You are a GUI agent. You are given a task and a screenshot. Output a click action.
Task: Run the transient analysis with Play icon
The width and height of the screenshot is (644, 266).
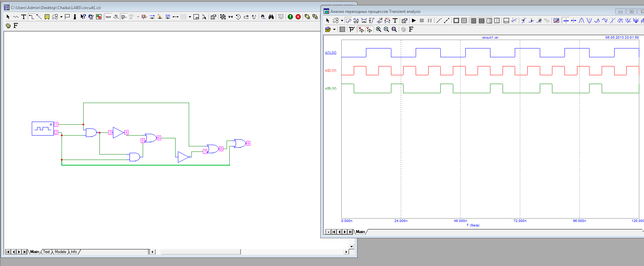(x=414, y=21)
